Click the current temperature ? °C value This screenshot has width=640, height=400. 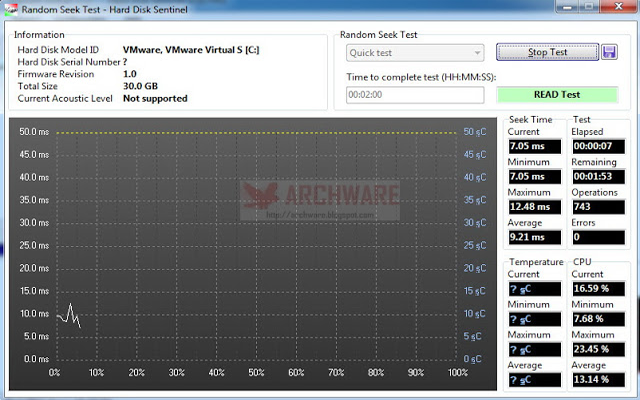point(534,289)
